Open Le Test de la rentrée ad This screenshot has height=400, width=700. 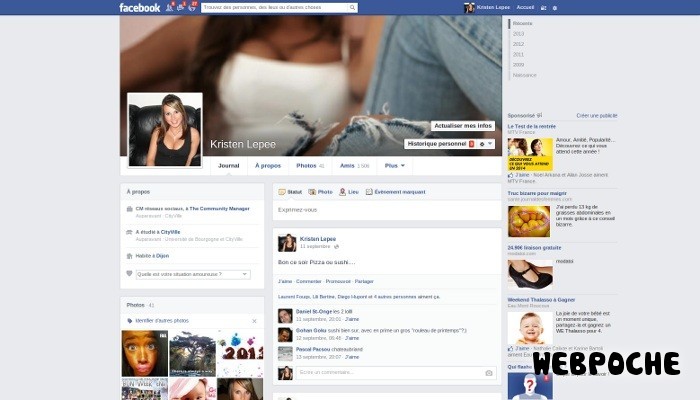click(531, 127)
